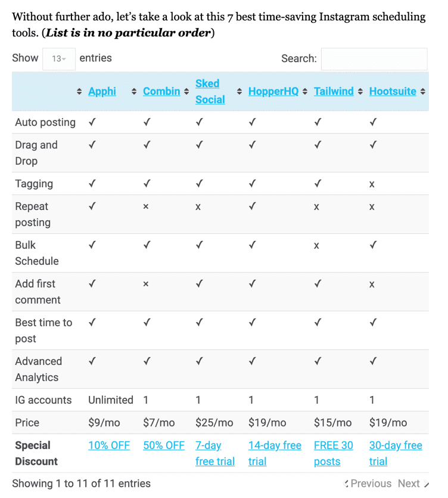
Task: Open the Sked Social header link
Action: click(210, 91)
